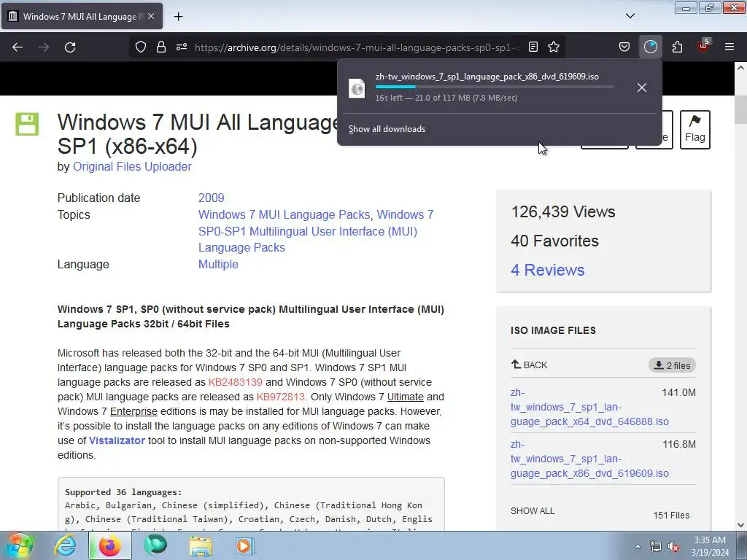View site security via the padlock icon
The image size is (747, 560).
pos(161,47)
